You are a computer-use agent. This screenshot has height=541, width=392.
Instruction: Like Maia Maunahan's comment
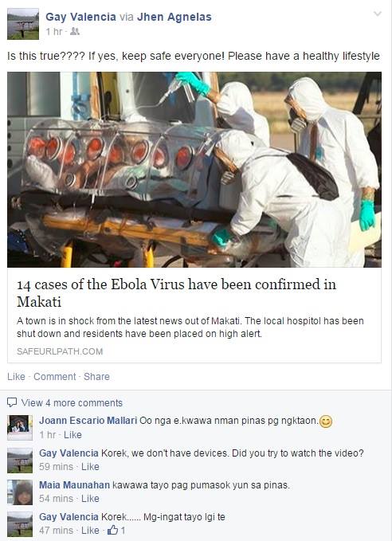[x=90, y=499]
